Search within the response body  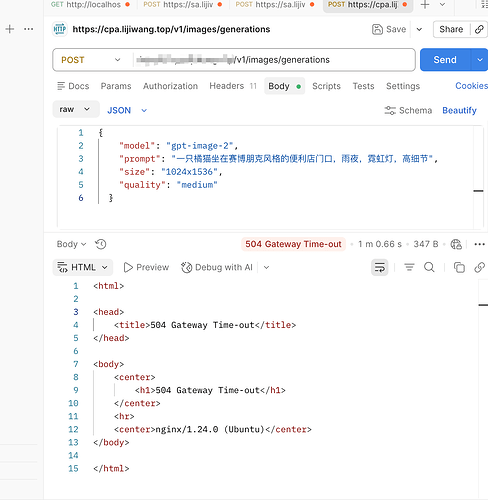click(x=429, y=267)
